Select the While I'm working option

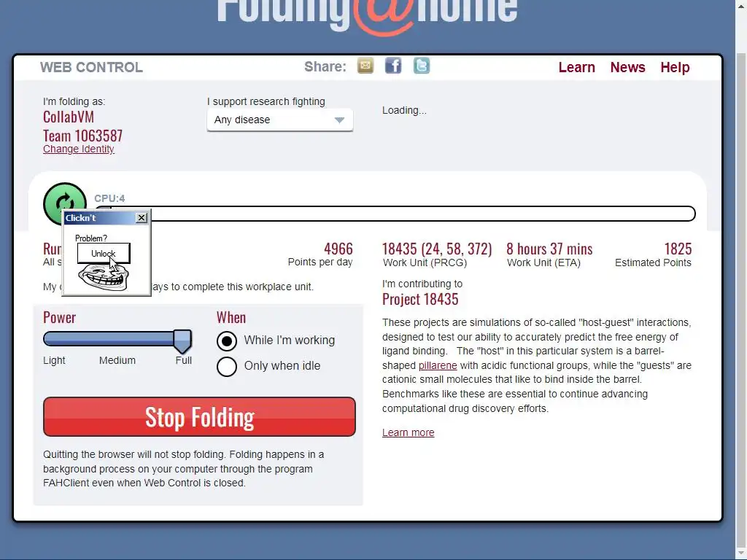coord(227,341)
